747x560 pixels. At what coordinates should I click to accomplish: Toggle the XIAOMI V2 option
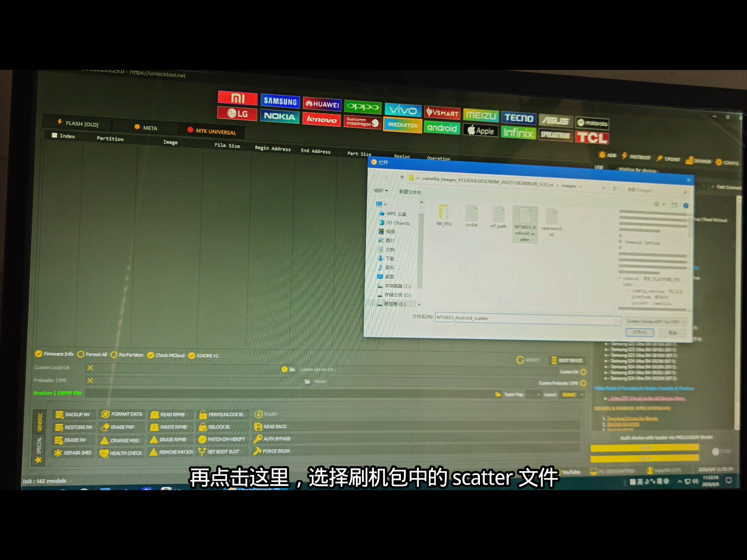(203, 356)
